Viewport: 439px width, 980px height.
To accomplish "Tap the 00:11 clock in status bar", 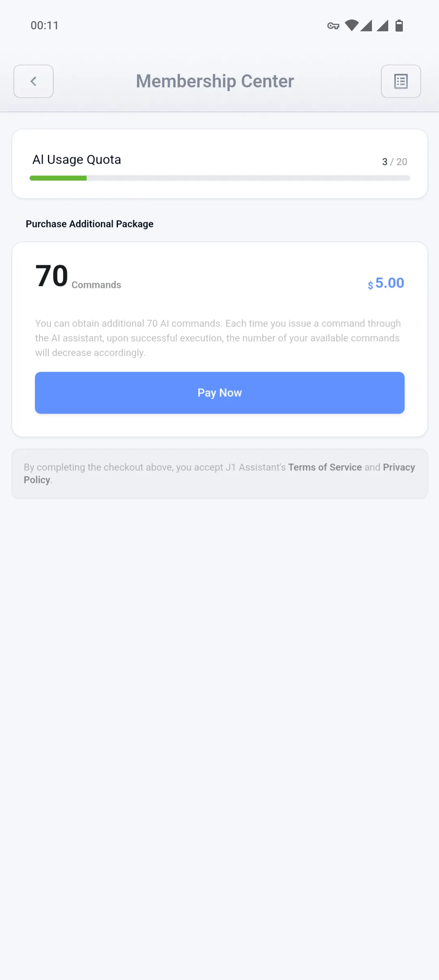I will tap(45, 26).
